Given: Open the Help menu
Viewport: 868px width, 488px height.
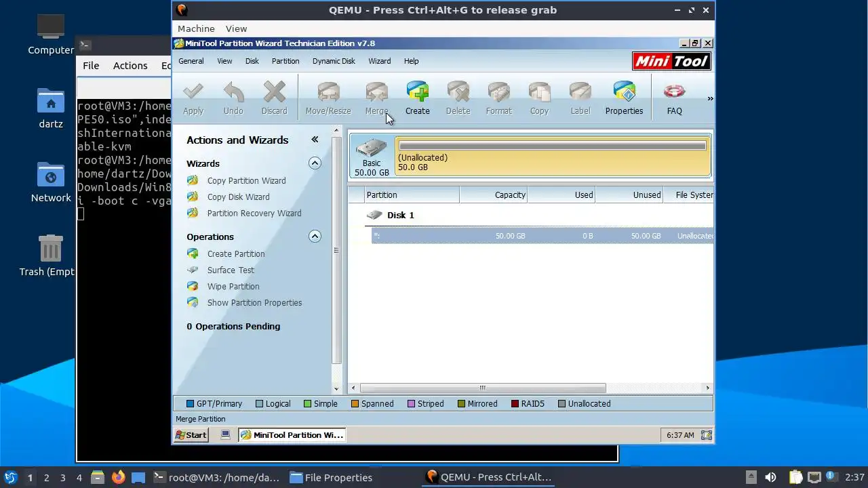Looking at the screenshot, I should (x=411, y=61).
